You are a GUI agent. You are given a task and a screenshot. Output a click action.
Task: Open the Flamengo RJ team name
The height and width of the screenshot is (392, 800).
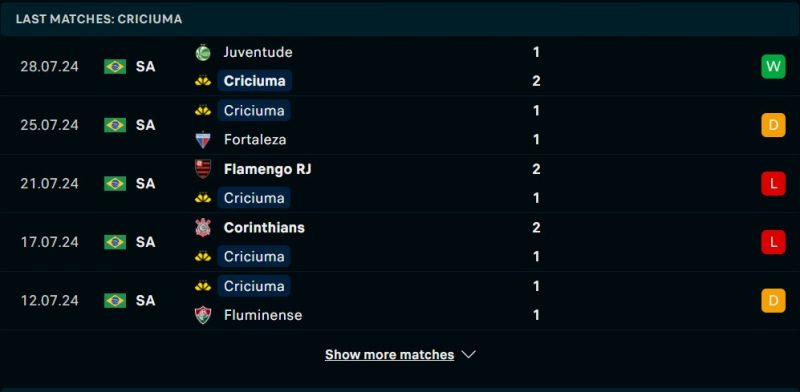click(267, 169)
